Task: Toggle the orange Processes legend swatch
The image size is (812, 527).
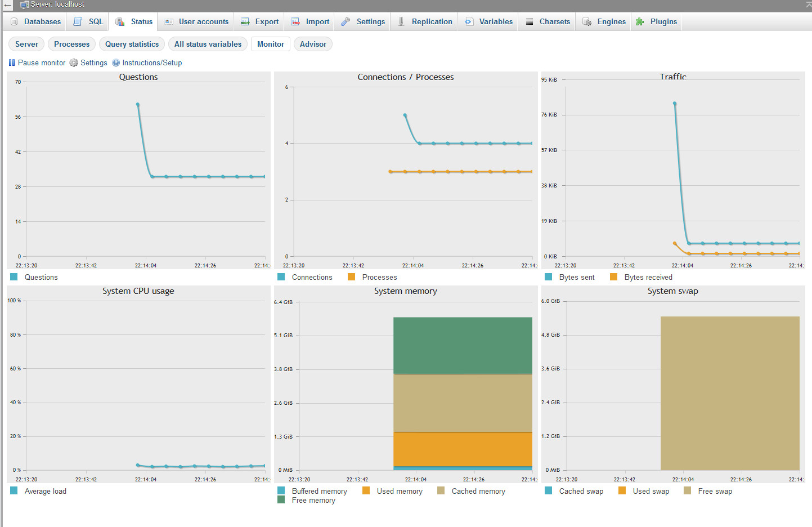Action: [x=351, y=276]
